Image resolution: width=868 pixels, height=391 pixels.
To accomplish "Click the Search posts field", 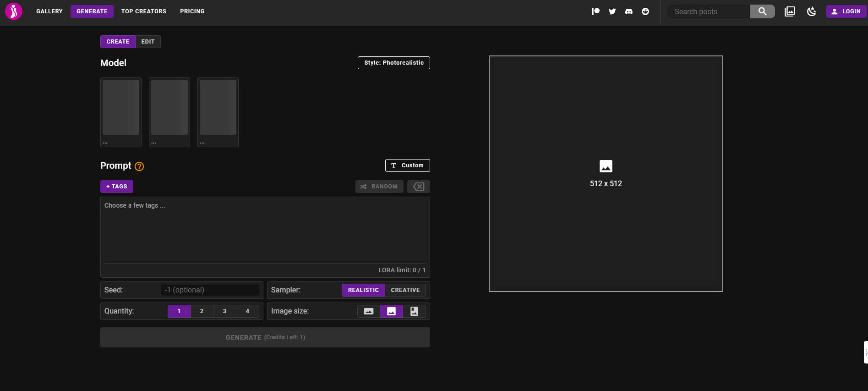I will pyautogui.click(x=709, y=11).
